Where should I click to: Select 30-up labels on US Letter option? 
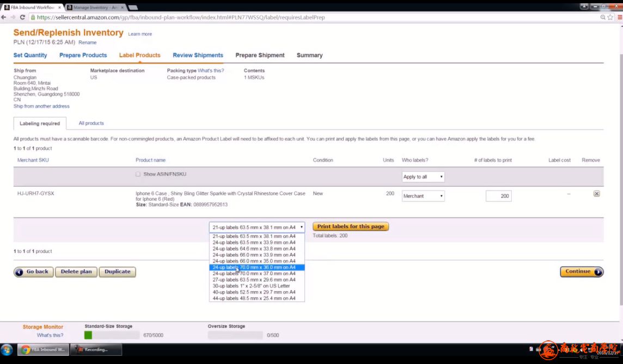(x=251, y=286)
